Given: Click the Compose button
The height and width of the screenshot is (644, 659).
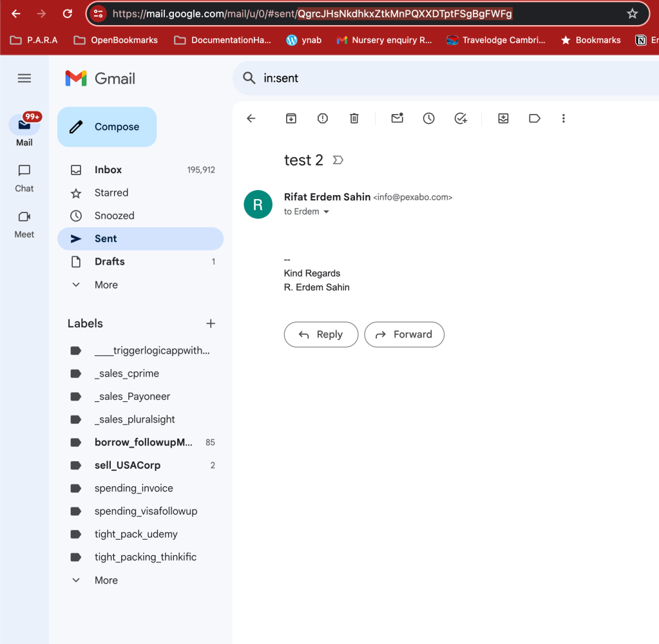Looking at the screenshot, I should 107,127.
